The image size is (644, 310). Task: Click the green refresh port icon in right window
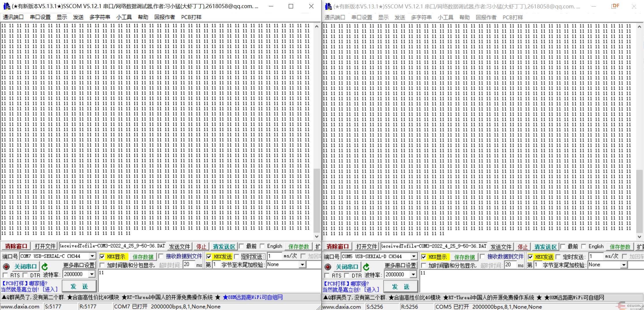pos(366,267)
